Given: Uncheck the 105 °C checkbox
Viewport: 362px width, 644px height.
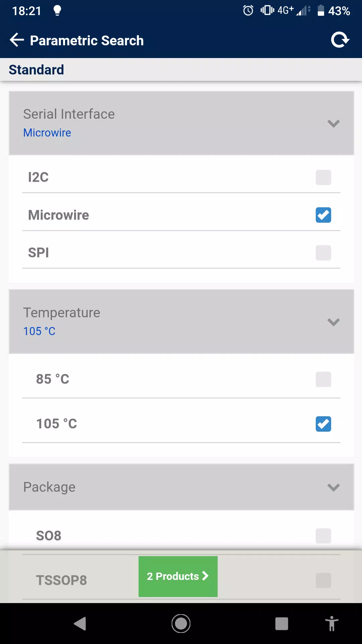Looking at the screenshot, I should click(x=323, y=424).
